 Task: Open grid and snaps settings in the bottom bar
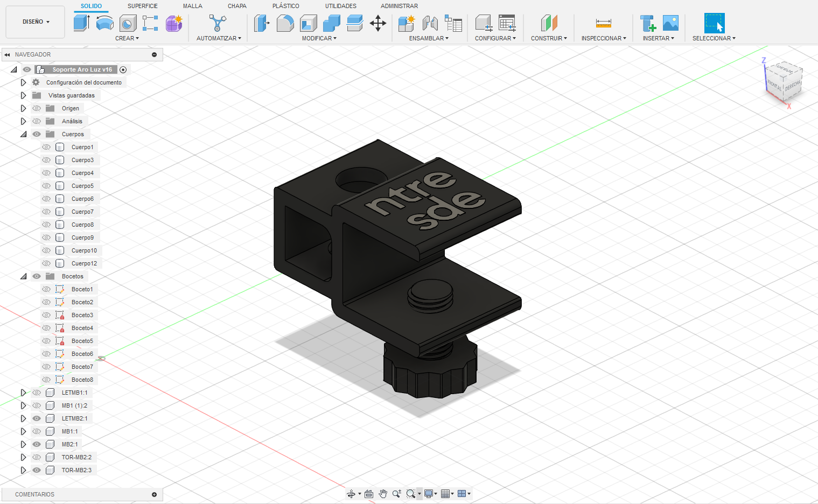tap(447, 494)
